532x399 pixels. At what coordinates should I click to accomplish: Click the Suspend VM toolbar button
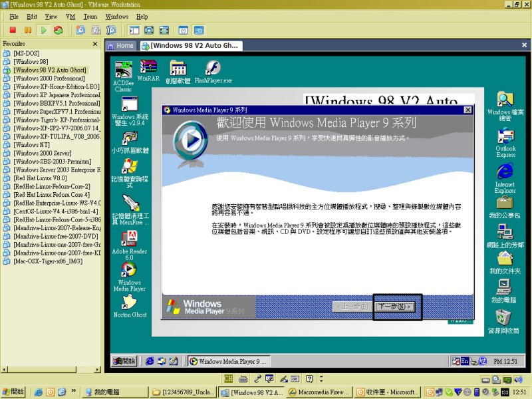(x=28, y=30)
